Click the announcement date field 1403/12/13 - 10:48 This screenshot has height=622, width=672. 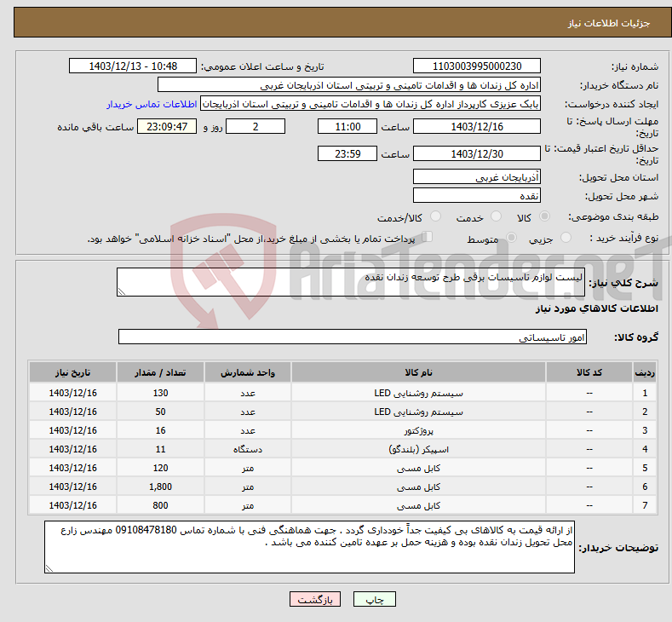[x=133, y=66]
